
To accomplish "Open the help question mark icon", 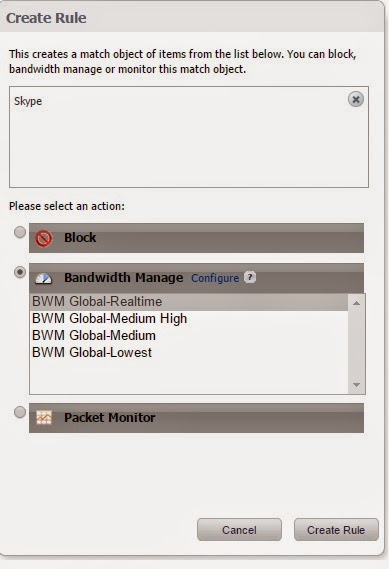I will 250,277.
